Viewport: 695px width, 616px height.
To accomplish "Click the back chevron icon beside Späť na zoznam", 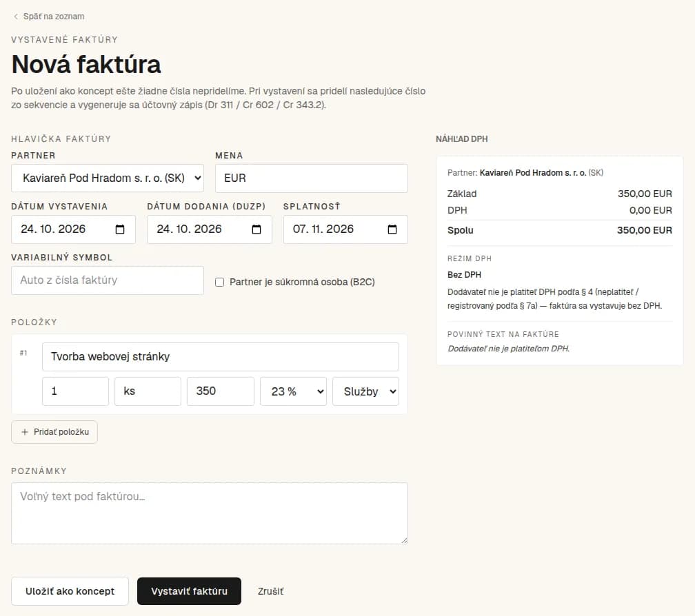I will 15,17.
